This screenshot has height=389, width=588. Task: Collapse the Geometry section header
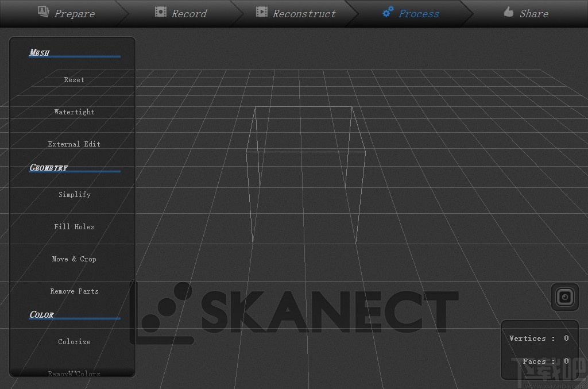point(48,167)
